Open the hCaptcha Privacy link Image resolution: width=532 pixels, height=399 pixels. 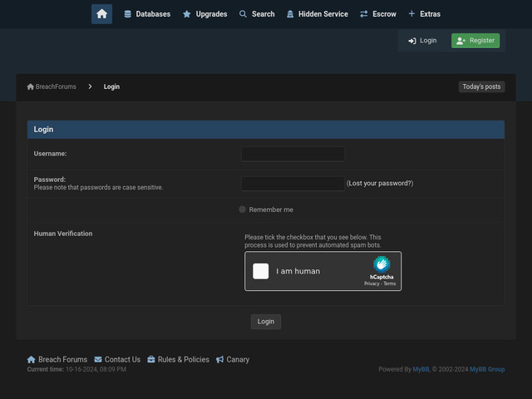(x=372, y=283)
